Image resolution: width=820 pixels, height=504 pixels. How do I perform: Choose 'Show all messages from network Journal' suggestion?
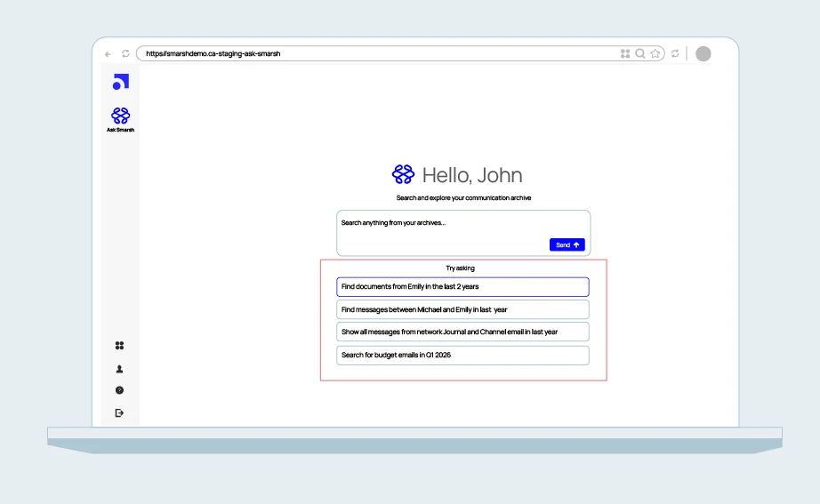462,332
